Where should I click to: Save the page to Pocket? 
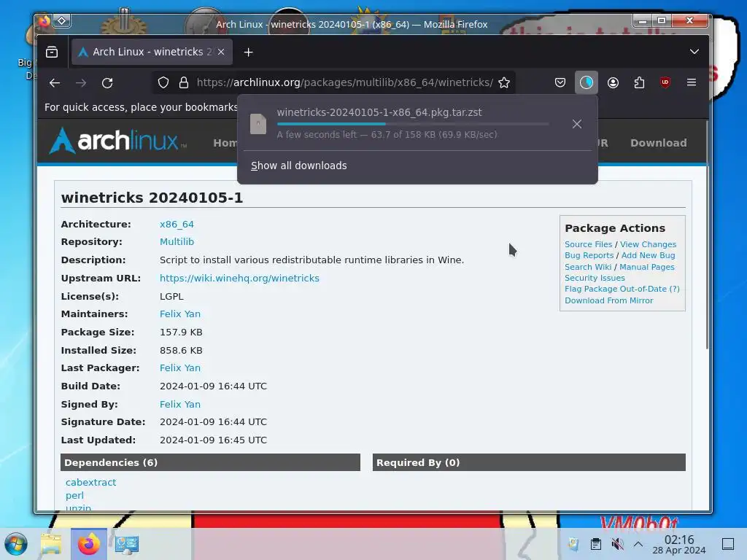[560, 83]
